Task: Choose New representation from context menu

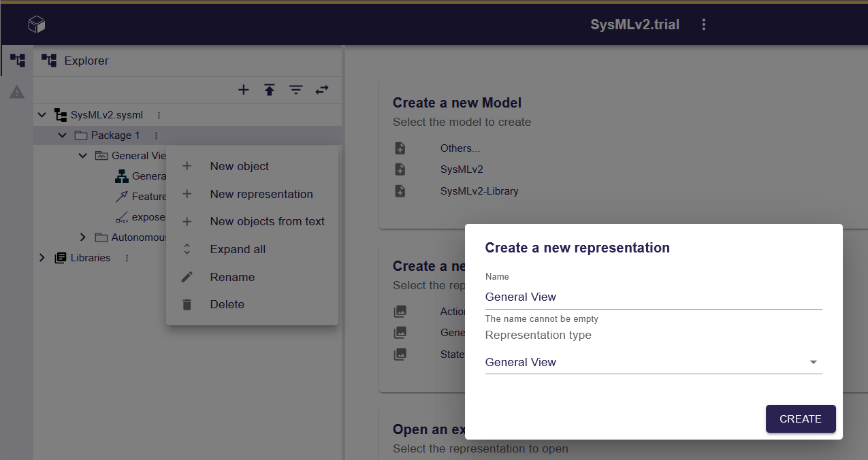Action: pyautogui.click(x=261, y=194)
